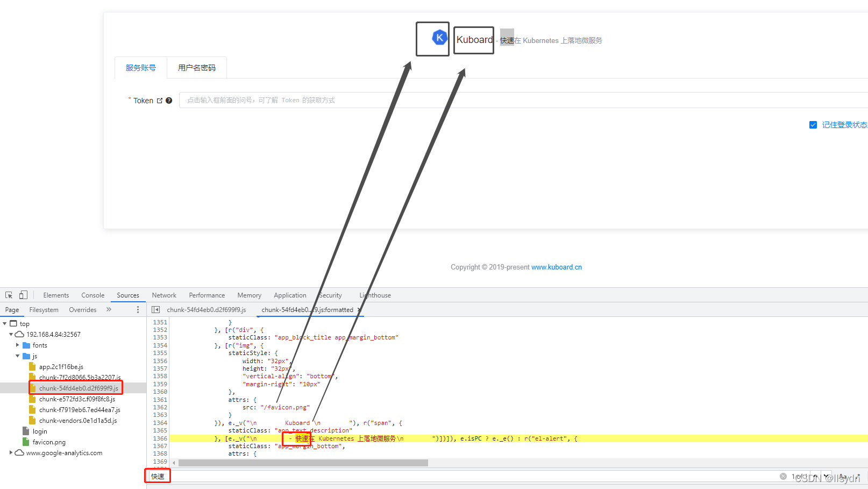Click the 快速 search input field
The image size is (868, 489).
tap(463, 476)
